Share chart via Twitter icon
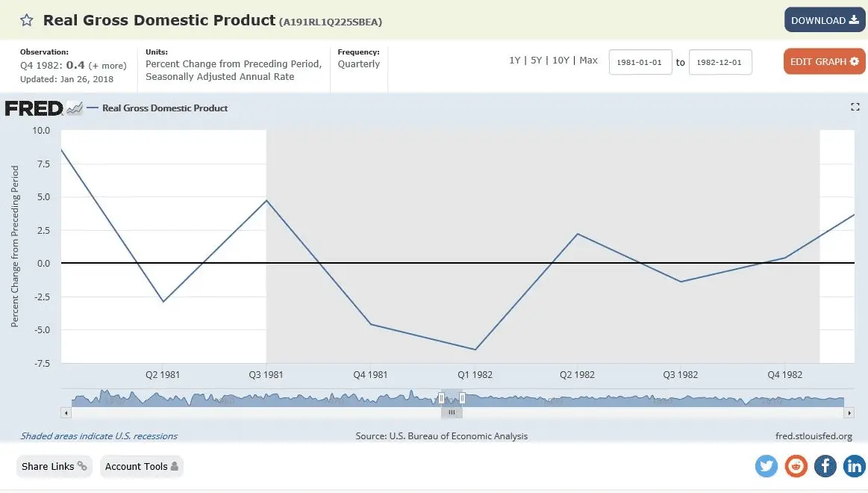Viewport: 868px width, 493px height. pyautogui.click(x=766, y=467)
